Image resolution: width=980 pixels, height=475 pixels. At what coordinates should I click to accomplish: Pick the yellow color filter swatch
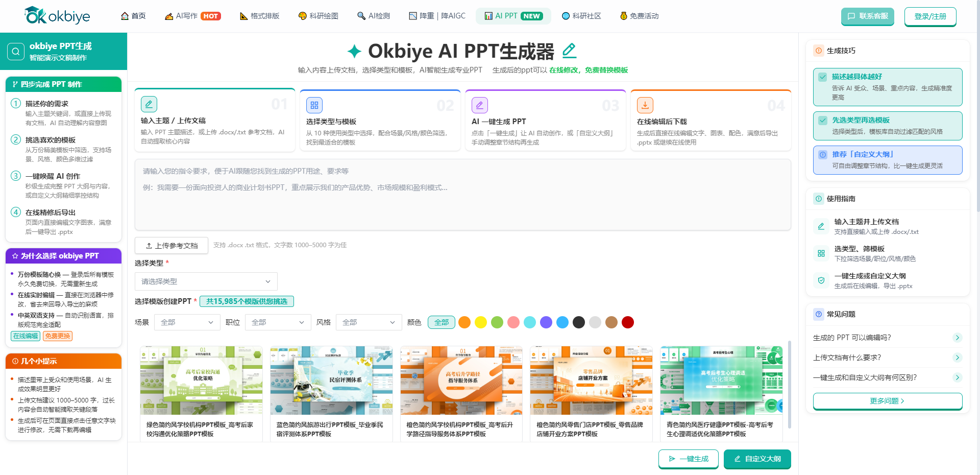pyautogui.click(x=481, y=322)
